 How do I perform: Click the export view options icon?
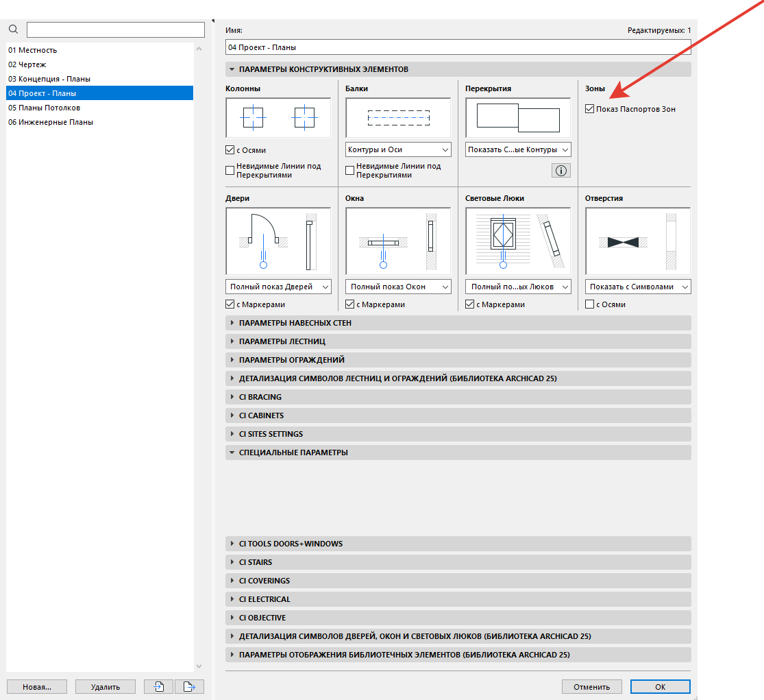coord(189,686)
